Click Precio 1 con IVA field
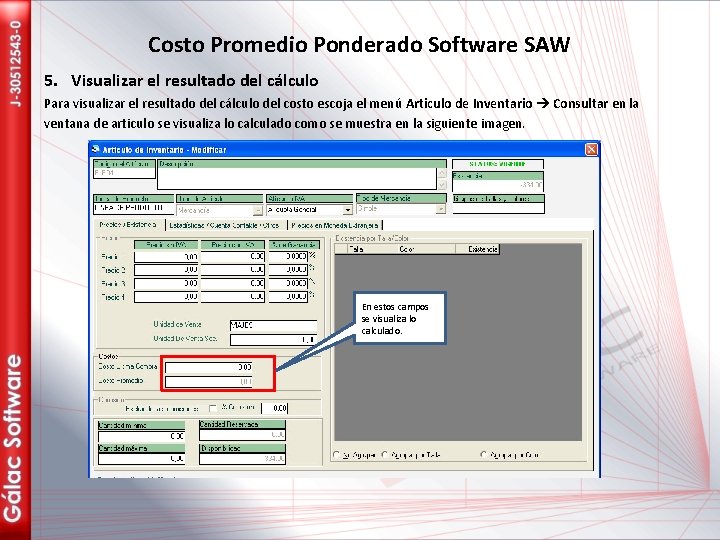720x540 pixels. 233,256
